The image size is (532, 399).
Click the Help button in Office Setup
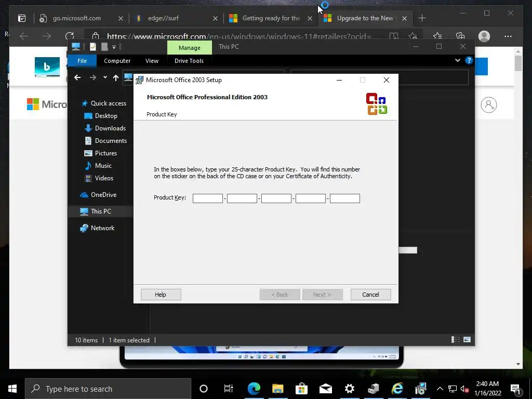pos(161,295)
